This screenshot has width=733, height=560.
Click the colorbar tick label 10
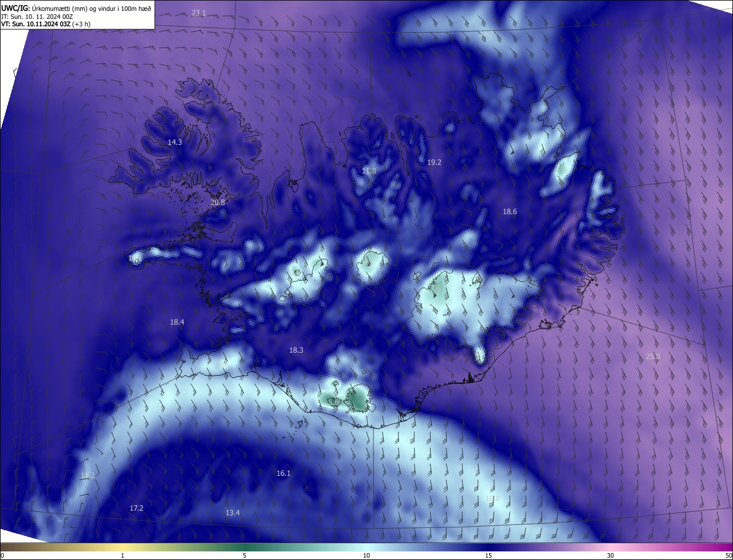(366, 555)
